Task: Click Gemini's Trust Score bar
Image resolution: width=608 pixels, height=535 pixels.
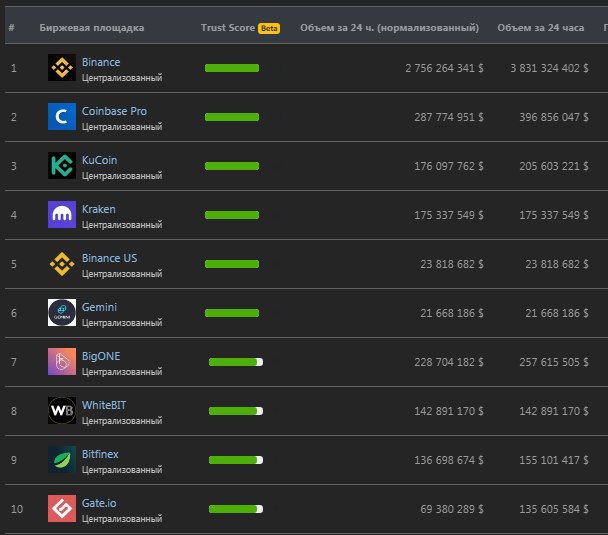Action: [232, 313]
